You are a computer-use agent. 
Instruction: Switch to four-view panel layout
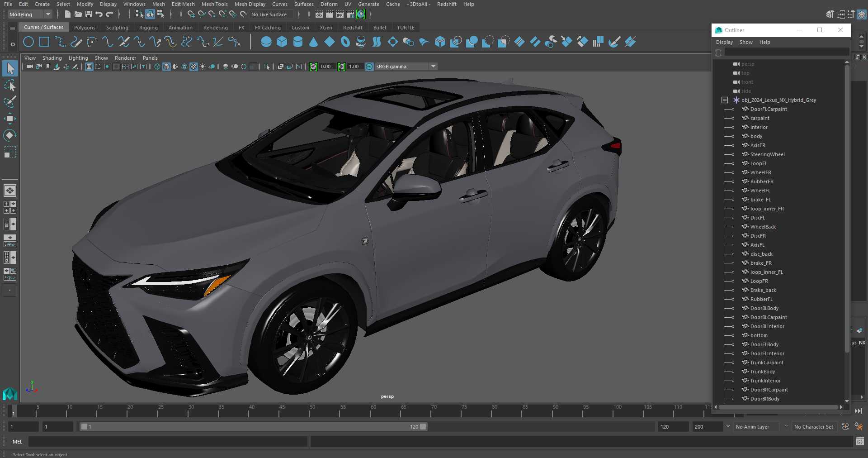(x=10, y=207)
